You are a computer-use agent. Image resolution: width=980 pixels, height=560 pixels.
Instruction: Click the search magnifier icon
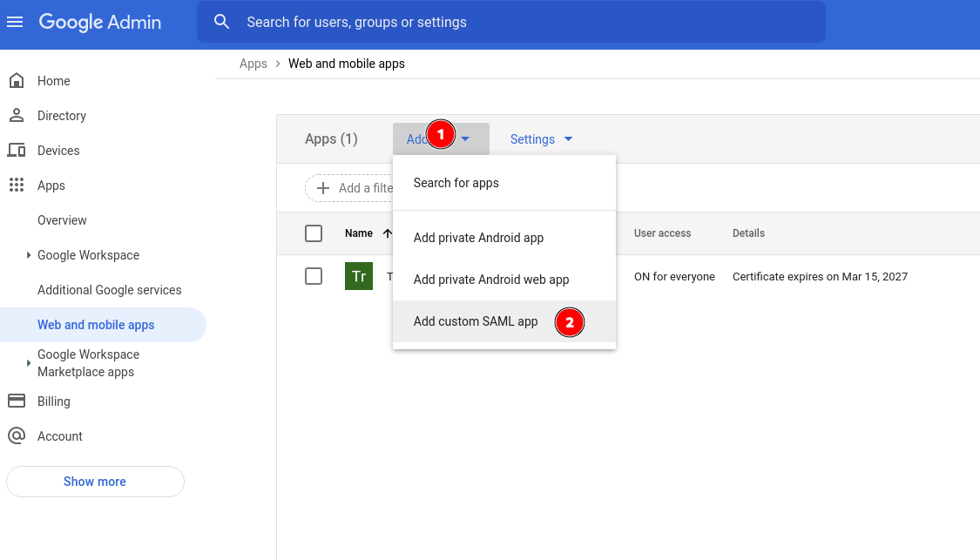222,22
